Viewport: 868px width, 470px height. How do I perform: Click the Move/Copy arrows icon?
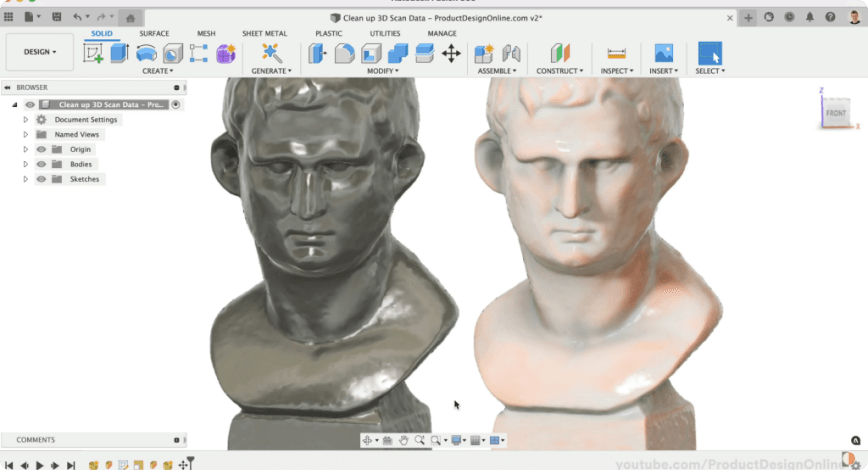coord(451,54)
